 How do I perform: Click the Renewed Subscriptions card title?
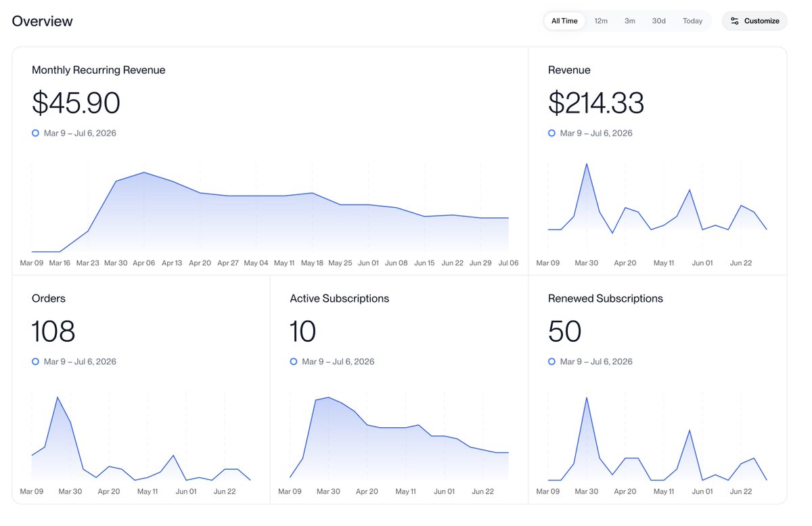click(606, 299)
